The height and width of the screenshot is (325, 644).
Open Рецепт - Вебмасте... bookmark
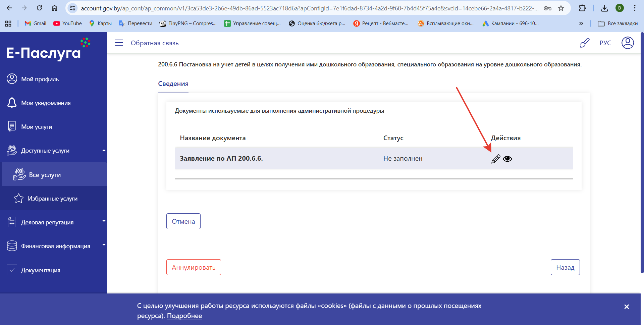[x=381, y=23]
